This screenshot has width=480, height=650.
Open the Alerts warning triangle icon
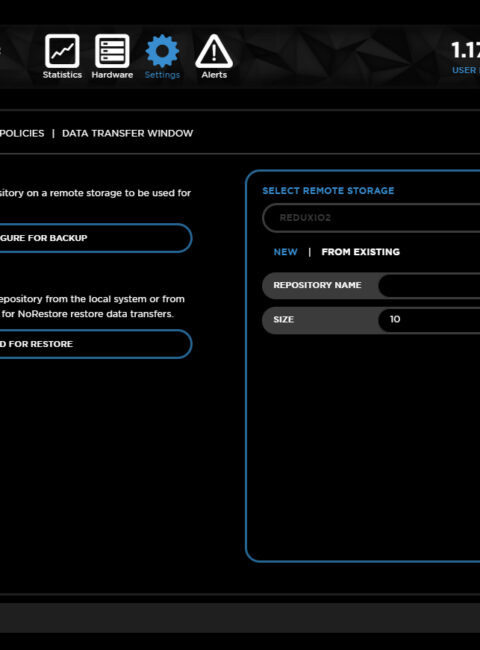pos(214,51)
